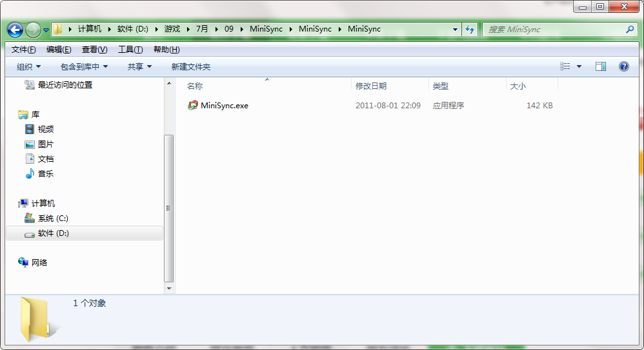This screenshot has width=644, height=350.
Task: Sort by 修改日期 column header
Action: pyautogui.click(x=371, y=86)
